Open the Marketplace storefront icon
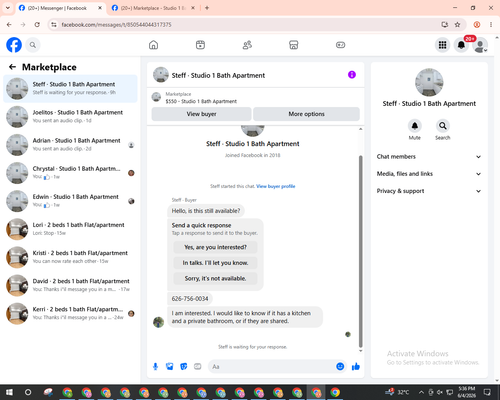 [294, 45]
